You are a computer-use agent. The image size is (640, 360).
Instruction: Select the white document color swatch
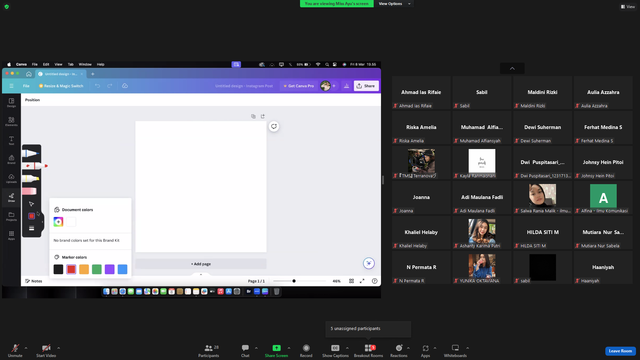(71, 222)
